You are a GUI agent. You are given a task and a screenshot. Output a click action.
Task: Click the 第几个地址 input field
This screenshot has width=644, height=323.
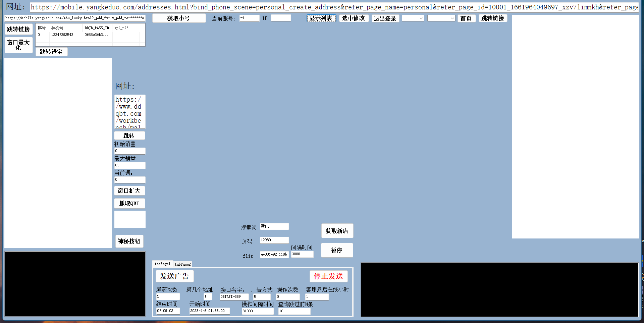coord(208,297)
